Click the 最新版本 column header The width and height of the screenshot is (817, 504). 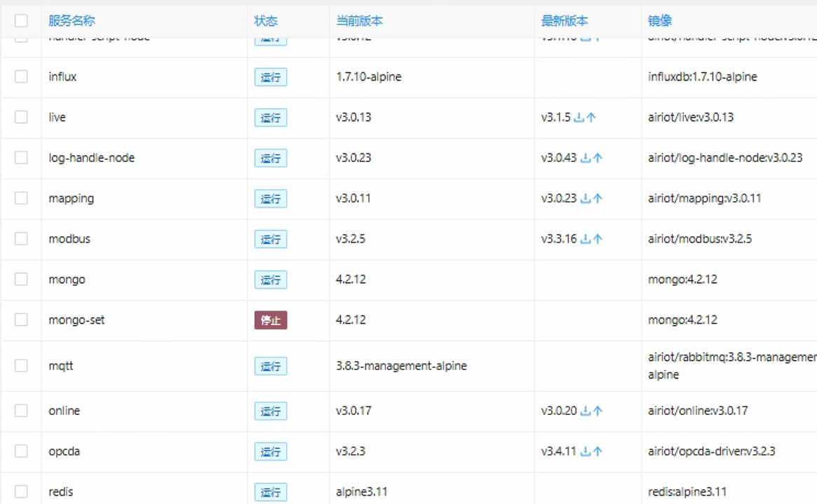click(565, 21)
